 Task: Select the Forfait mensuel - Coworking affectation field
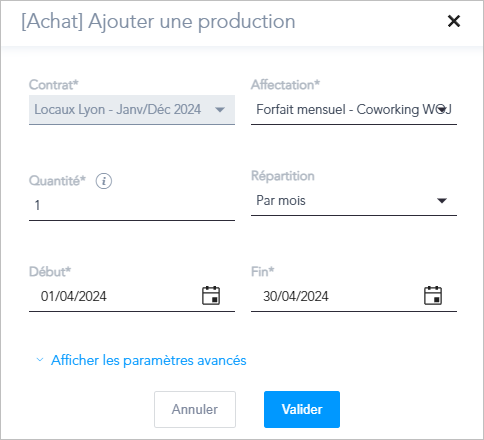pos(354,110)
